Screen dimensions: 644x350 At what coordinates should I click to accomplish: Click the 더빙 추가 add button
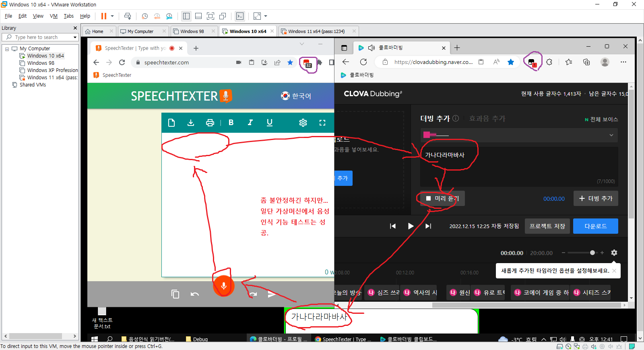596,198
